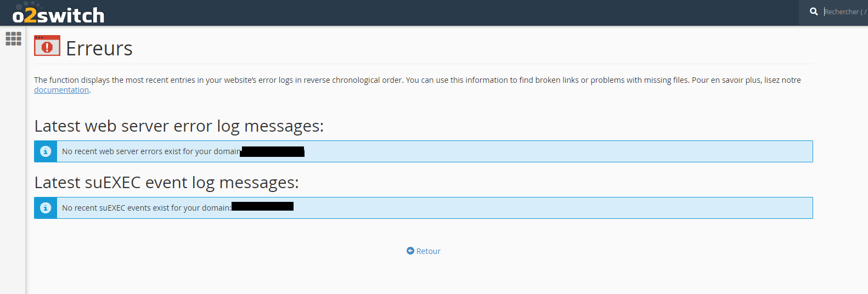Select the suEXEC event log heading
This screenshot has width=868, height=294.
tap(166, 183)
